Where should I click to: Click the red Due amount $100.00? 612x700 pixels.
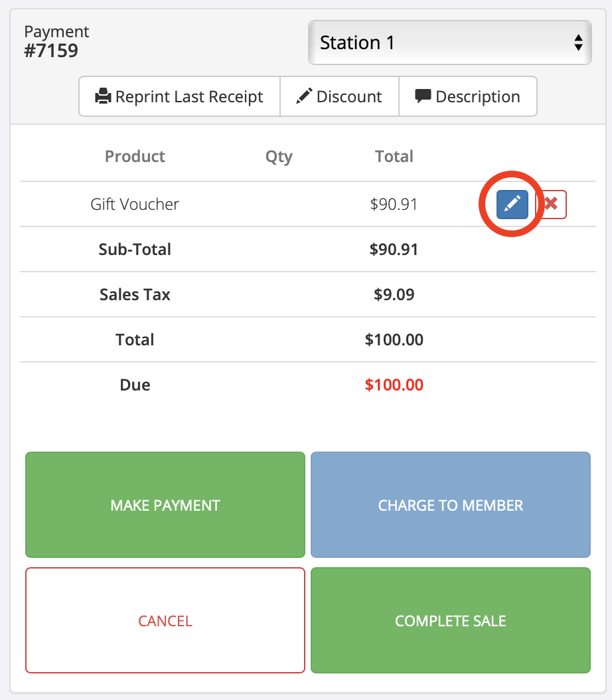pyautogui.click(x=394, y=385)
